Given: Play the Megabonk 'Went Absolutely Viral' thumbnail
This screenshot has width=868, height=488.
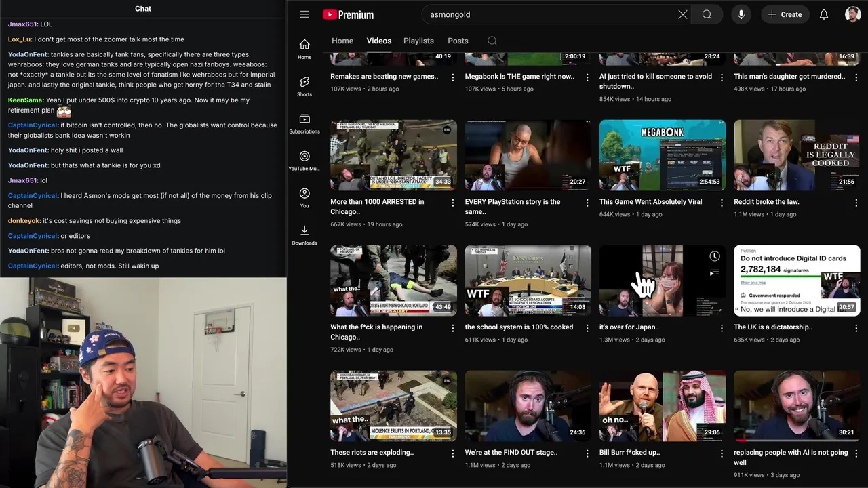Looking at the screenshot, I should tap(663, 155).
